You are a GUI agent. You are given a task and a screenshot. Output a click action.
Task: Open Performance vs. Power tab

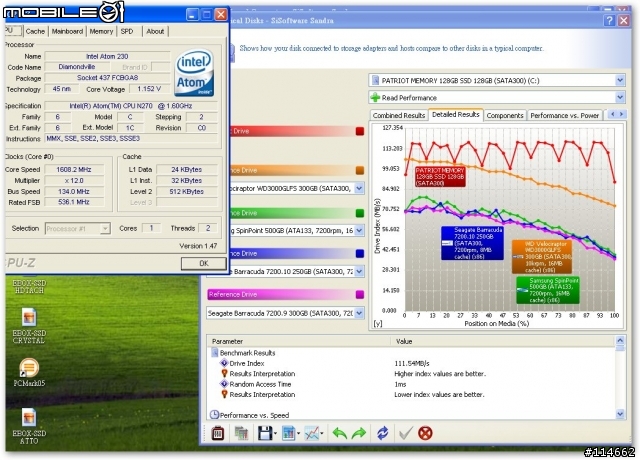(564, 116)
